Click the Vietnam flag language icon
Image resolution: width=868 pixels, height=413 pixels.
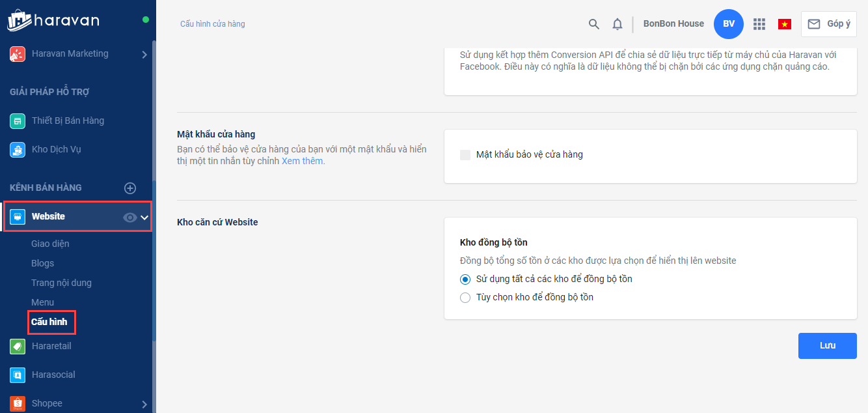pos(785,24)
